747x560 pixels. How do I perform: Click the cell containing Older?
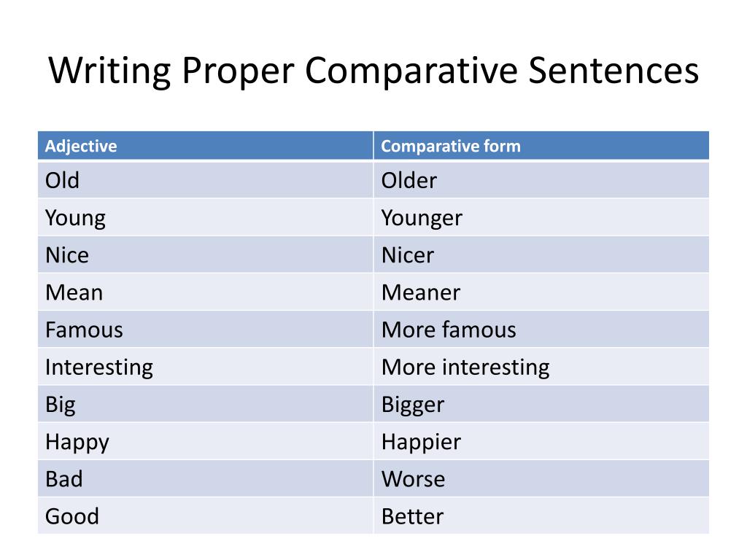coord(541,181)
